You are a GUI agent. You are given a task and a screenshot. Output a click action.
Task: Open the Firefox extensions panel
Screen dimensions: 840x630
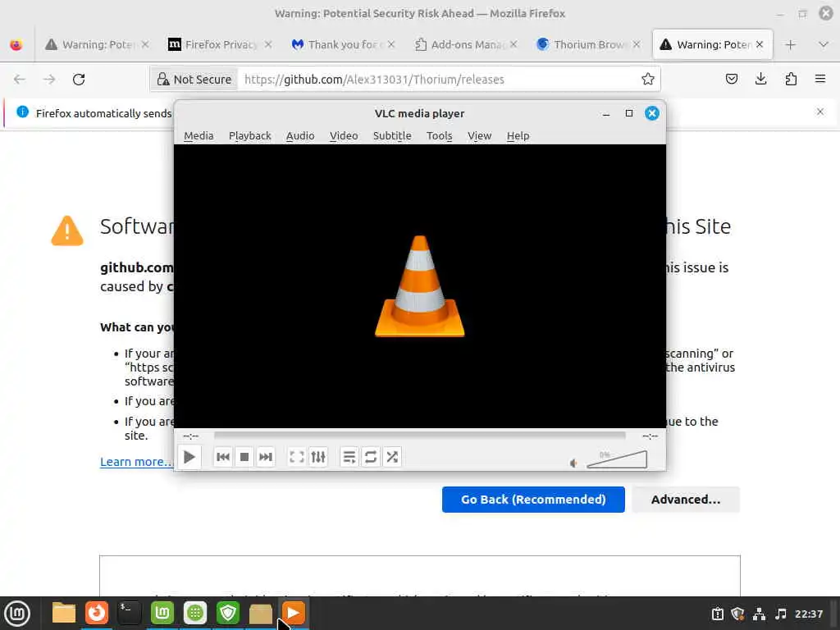(791, 80)
